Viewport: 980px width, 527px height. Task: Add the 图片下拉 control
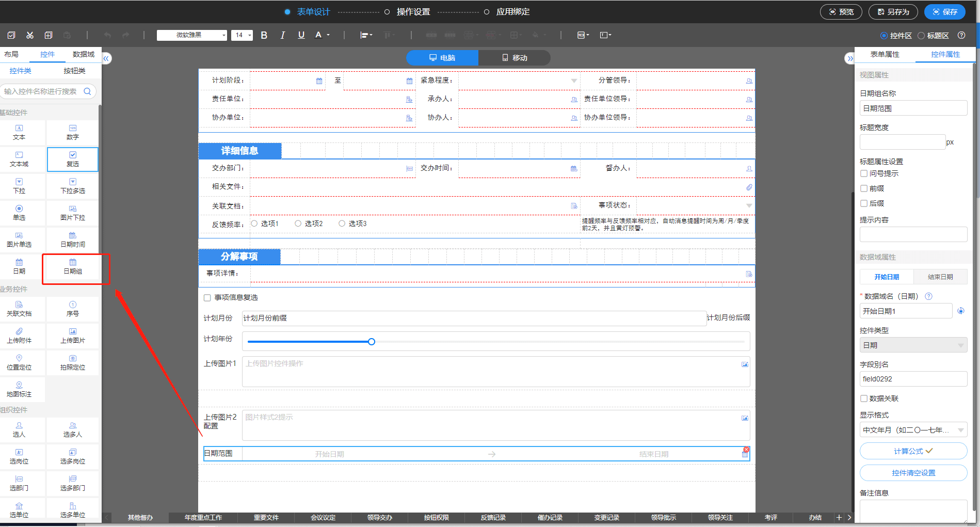(x=73, y=213)
